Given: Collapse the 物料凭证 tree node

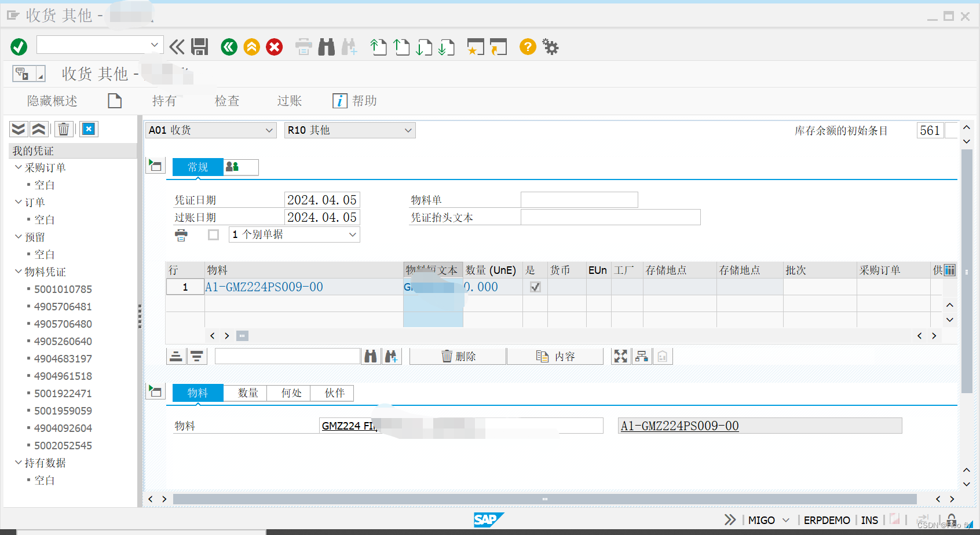Looking at the screenshot, I should tap(18, 272).
